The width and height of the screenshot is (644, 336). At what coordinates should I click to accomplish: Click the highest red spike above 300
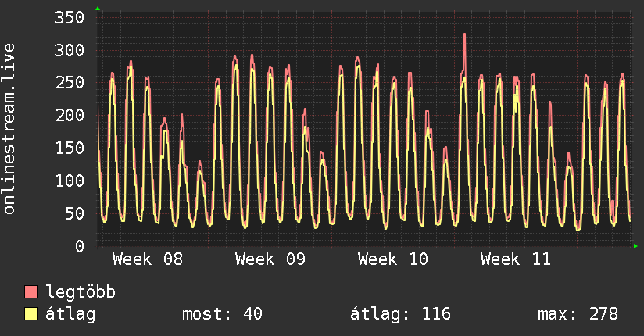[464, 35]
